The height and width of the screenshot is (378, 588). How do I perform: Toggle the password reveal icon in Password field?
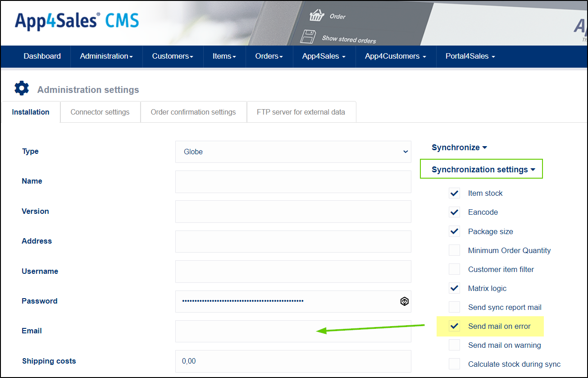404,301
